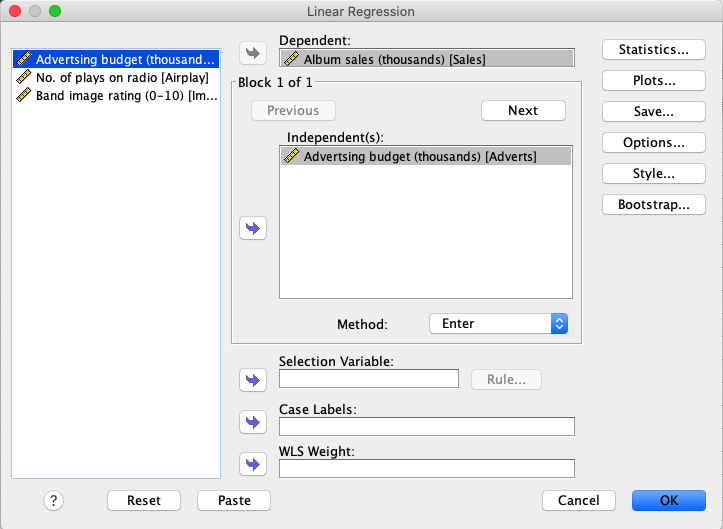Image resolution: width=723 pixels, height=529 pixels.
Task: Open the help question mark button
Action: coord(53,500)
